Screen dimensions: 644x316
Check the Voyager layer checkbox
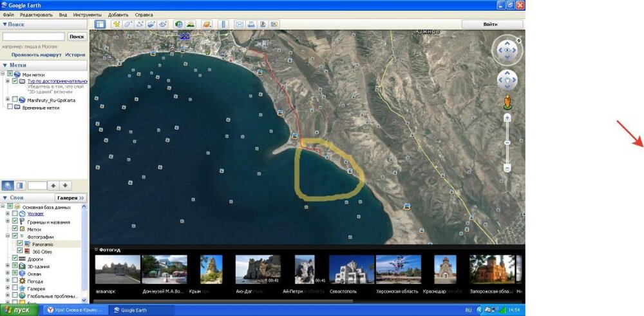15,214
